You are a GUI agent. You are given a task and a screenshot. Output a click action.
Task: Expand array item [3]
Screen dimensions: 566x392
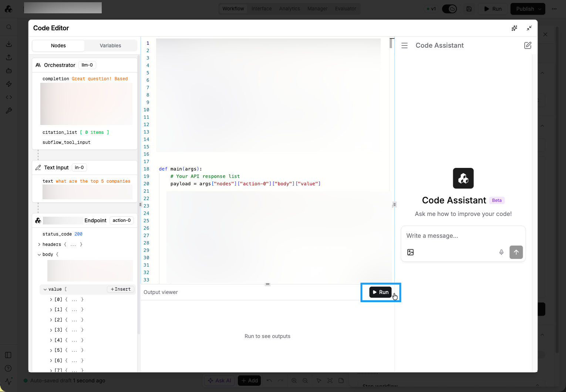(51, 330)
